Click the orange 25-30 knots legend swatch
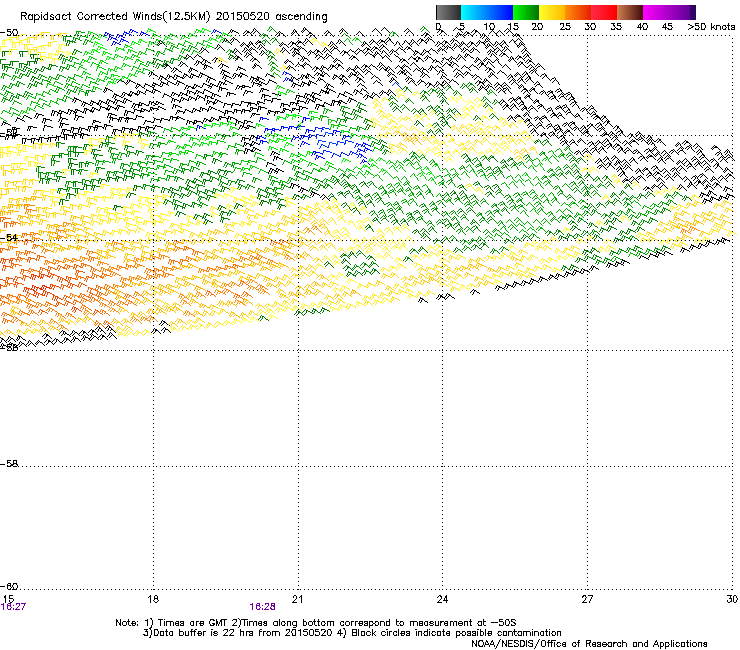The width and height of the screenshot is (740, 650). click(578, 12)
